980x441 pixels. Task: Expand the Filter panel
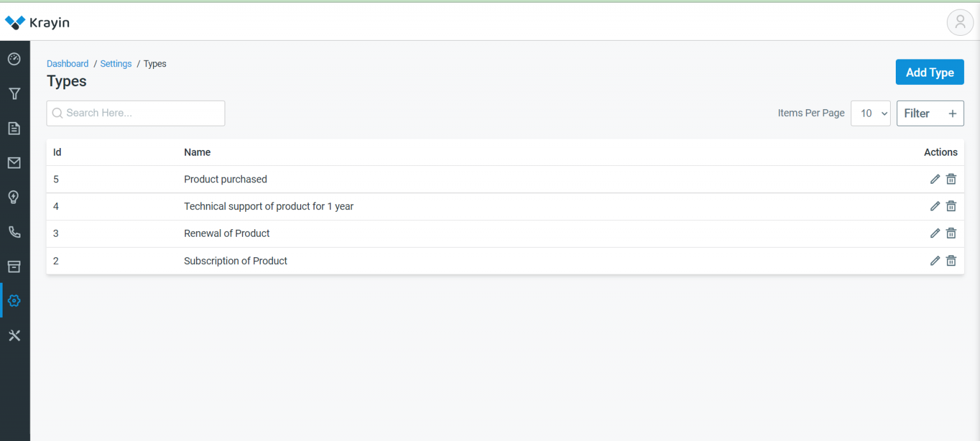pos(930,113)
